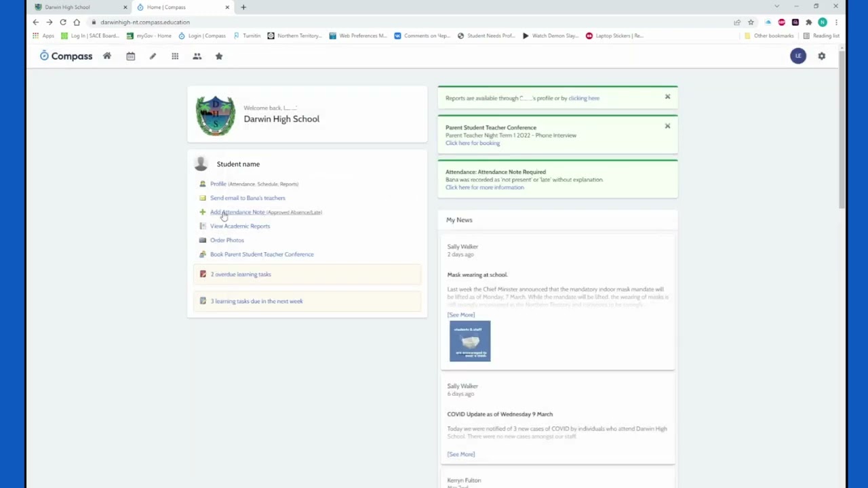
Task: Open View Academic Reports
Action: [240, 226]
